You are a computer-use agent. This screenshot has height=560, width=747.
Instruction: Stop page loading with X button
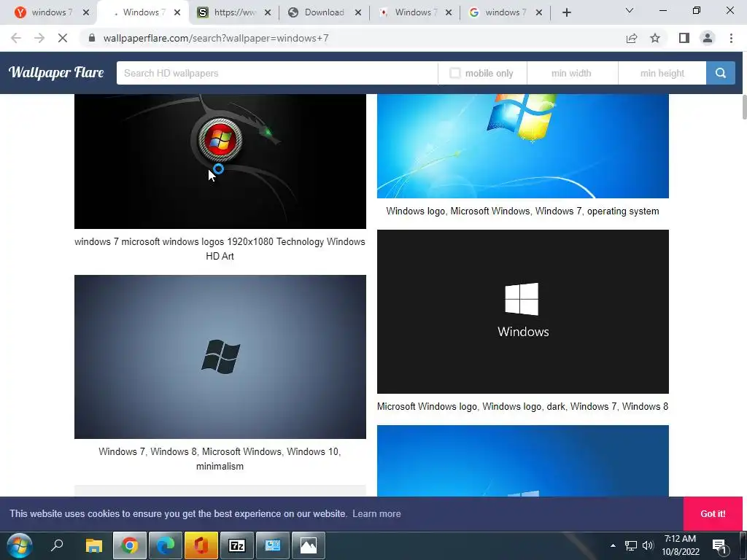coord(63,38)
